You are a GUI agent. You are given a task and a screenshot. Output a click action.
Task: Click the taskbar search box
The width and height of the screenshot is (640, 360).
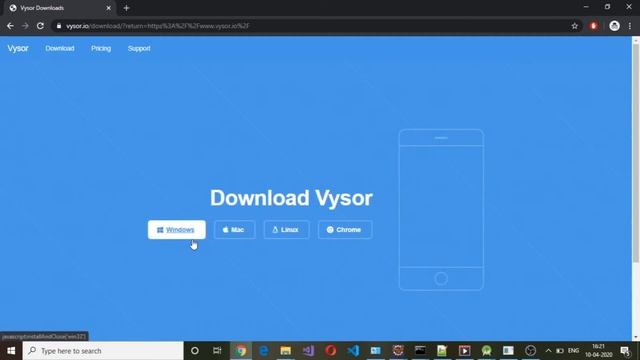click(103, 351)
